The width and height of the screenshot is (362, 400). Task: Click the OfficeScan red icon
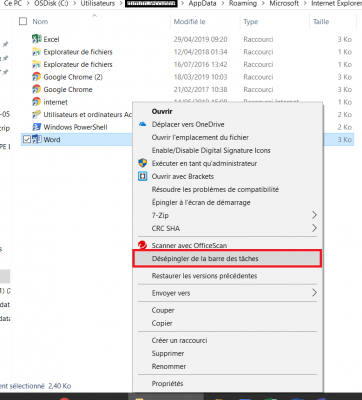coord(143,245)
